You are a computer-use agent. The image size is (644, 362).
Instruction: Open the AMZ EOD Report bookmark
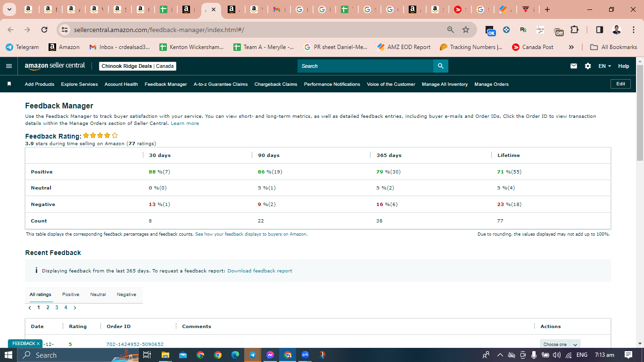(404, 47)
